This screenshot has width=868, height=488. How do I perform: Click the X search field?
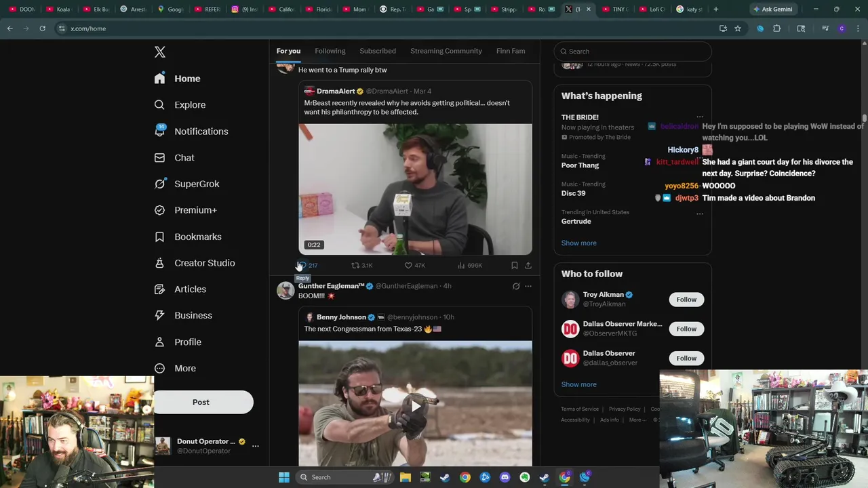click(633, 52)
